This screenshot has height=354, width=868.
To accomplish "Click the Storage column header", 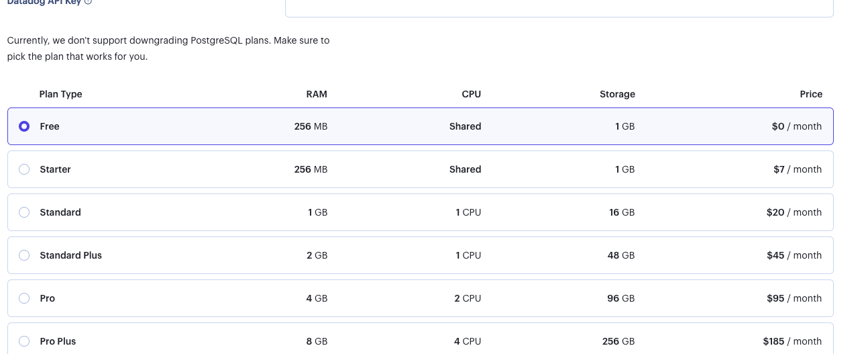I will 617,94.
